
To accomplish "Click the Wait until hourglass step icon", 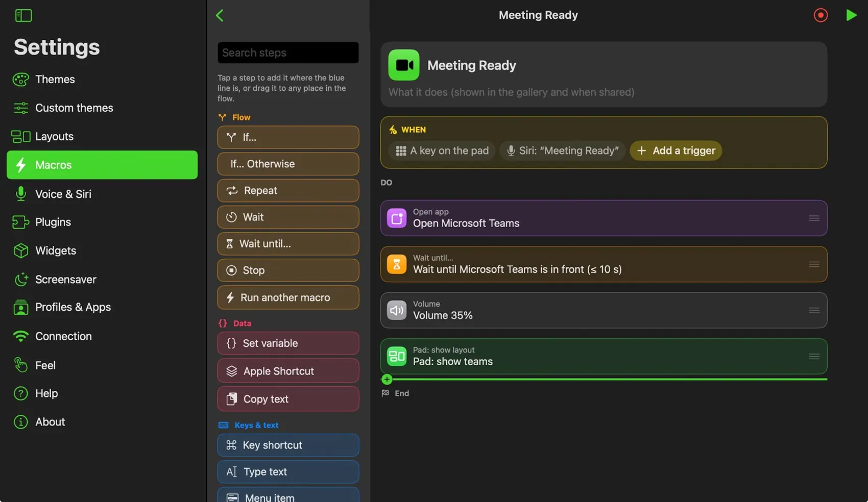I will point(397,264).
